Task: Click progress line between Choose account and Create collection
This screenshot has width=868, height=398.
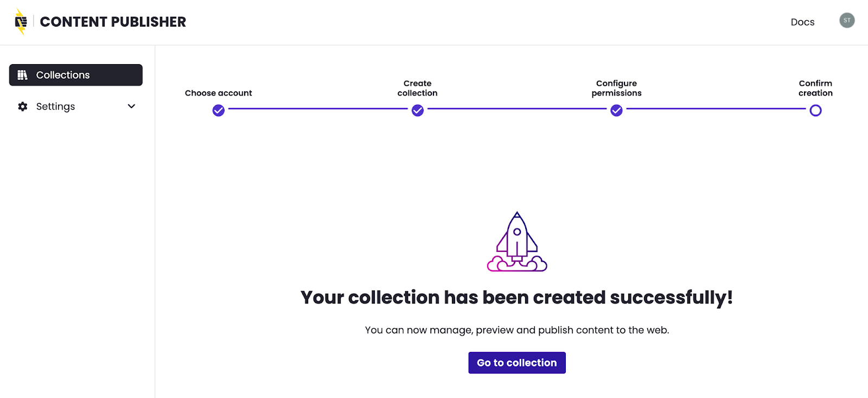Action: 318,109
